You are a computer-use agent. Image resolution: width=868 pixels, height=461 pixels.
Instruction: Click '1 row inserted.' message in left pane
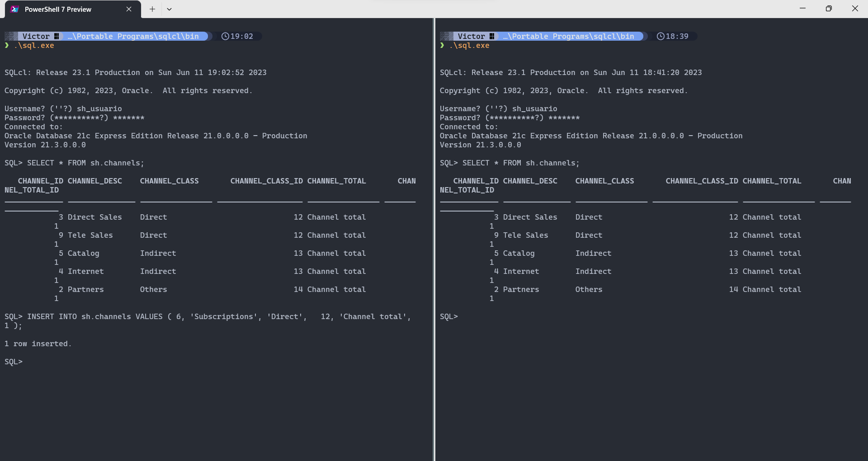(x=38, y=343)
